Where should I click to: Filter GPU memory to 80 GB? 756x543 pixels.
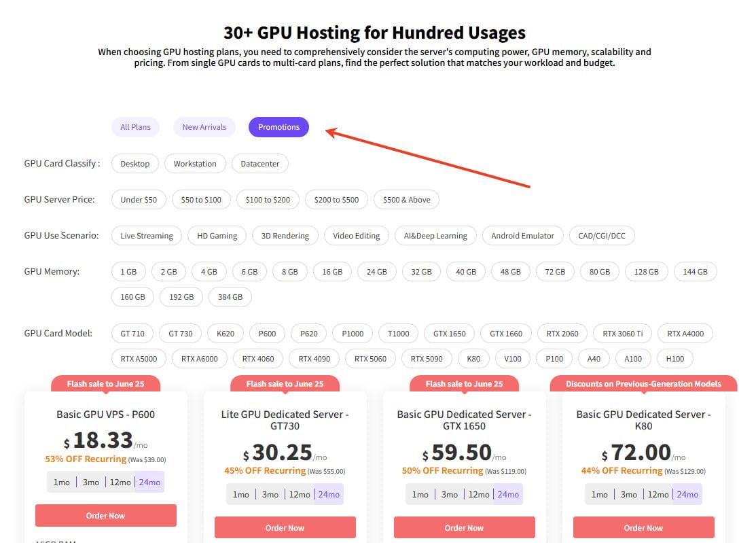(599, 272)
